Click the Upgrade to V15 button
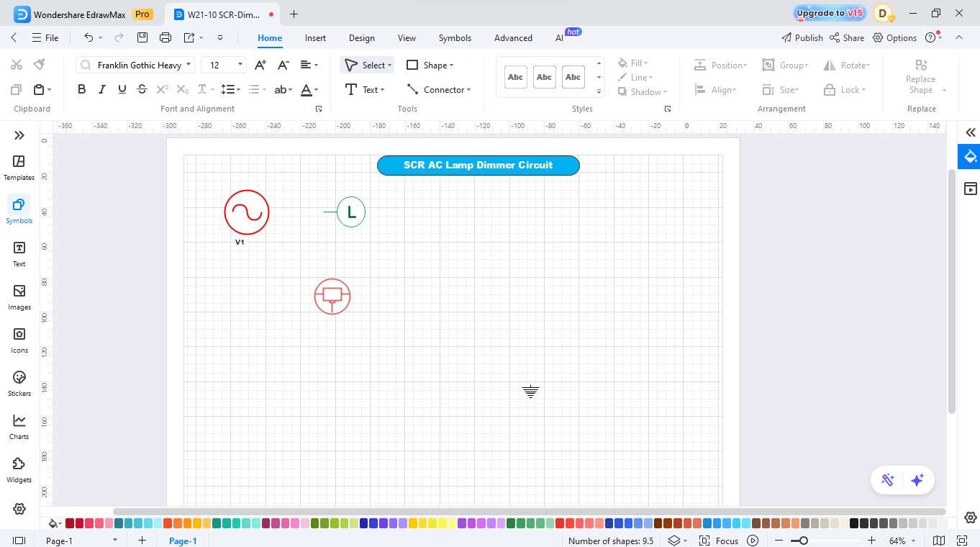Image resolution: width=980 pixels, height=547 pixels. point(830,13)
